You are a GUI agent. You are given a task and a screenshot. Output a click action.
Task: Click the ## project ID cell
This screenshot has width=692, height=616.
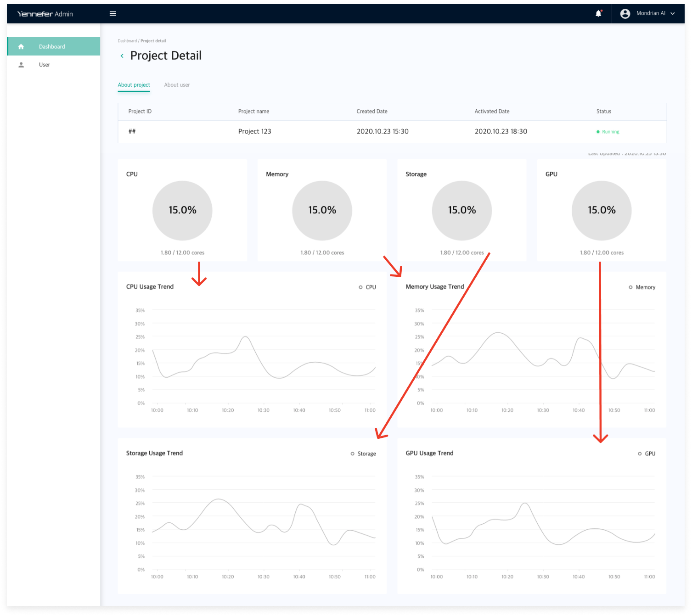click(x=132, y=131)
